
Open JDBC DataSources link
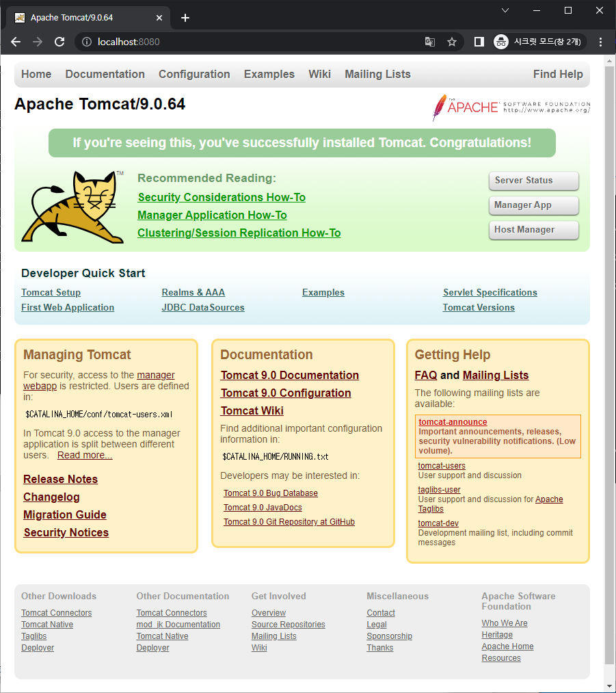coord(202,307)
